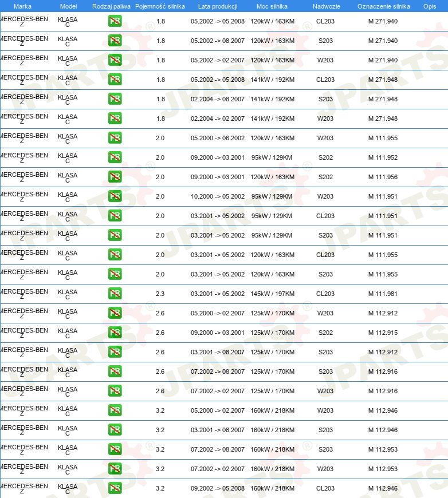The image size is (448, 498).
Task: Select engine code M 111.956 cell
Action: (383, 177)
